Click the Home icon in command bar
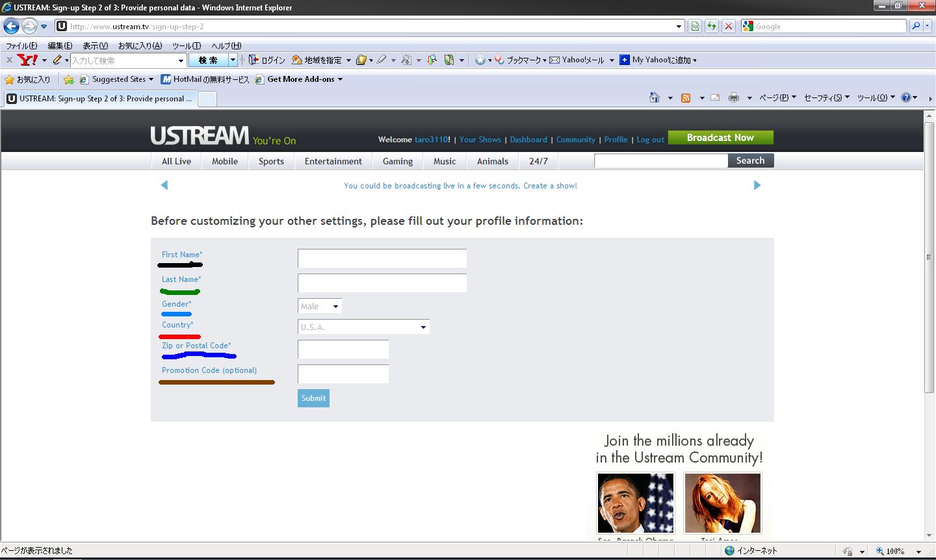The height and width of the screenshot is (560, 936). [x=655, y=97]
